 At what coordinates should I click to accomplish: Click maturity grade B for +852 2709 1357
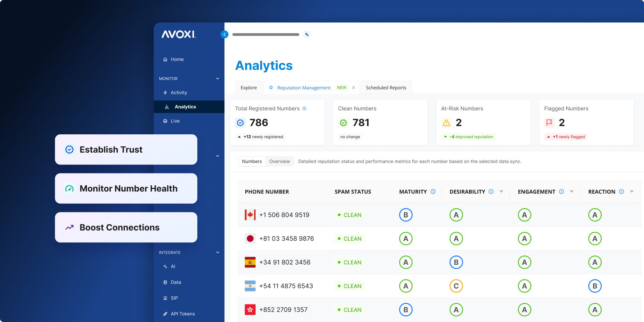click(406, 310)
